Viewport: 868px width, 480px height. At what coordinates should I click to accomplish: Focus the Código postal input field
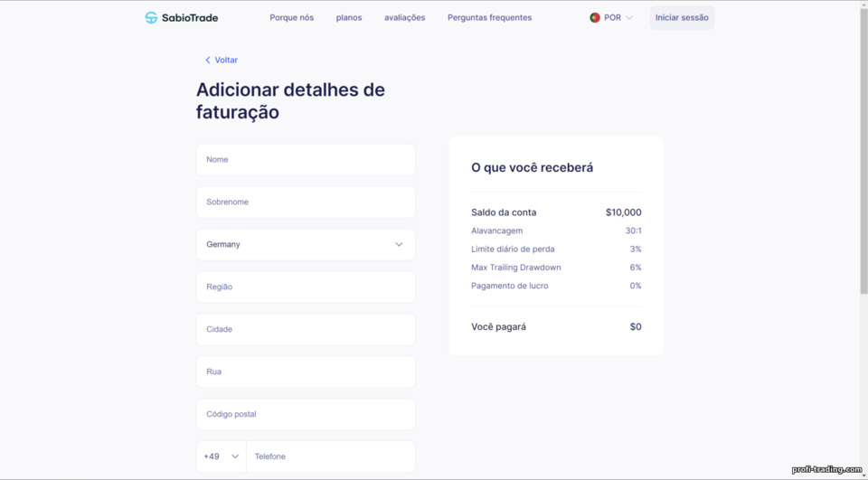tap(306, 414)
